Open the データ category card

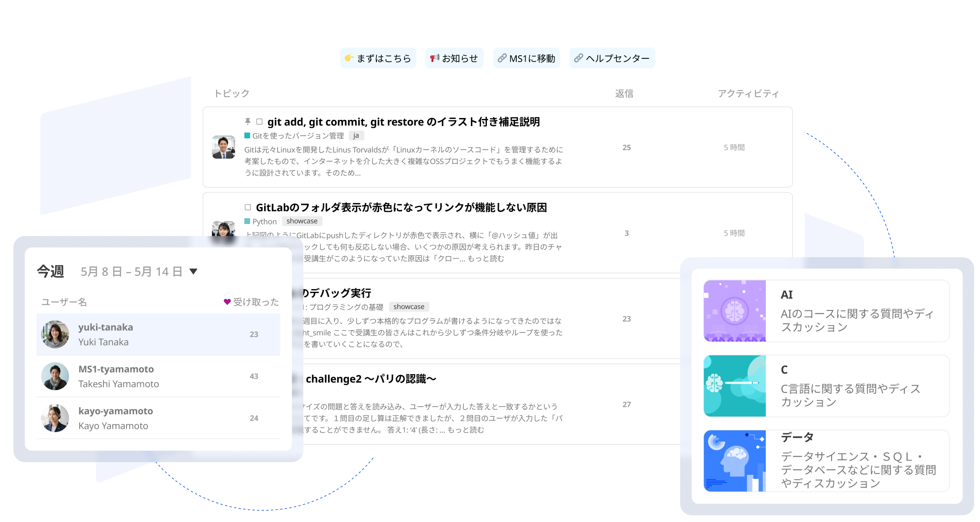[x=826, y=461]
